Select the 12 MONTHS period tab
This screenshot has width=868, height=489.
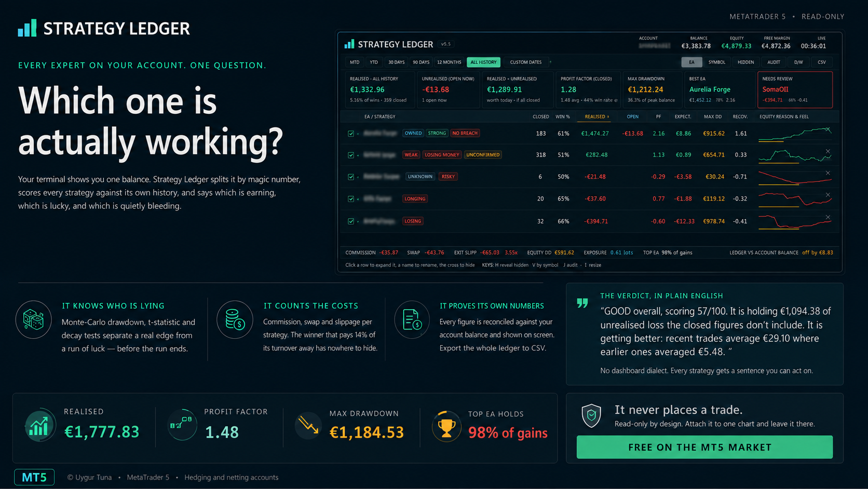click(449, 62)
